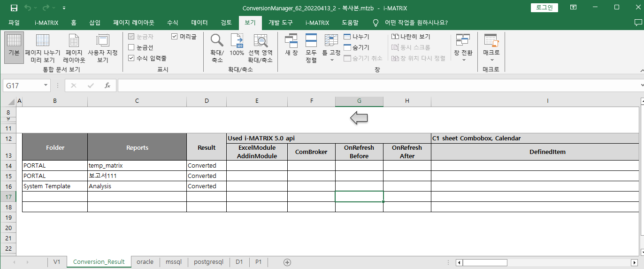Open a New Window icon

click(x=291, y=40)
